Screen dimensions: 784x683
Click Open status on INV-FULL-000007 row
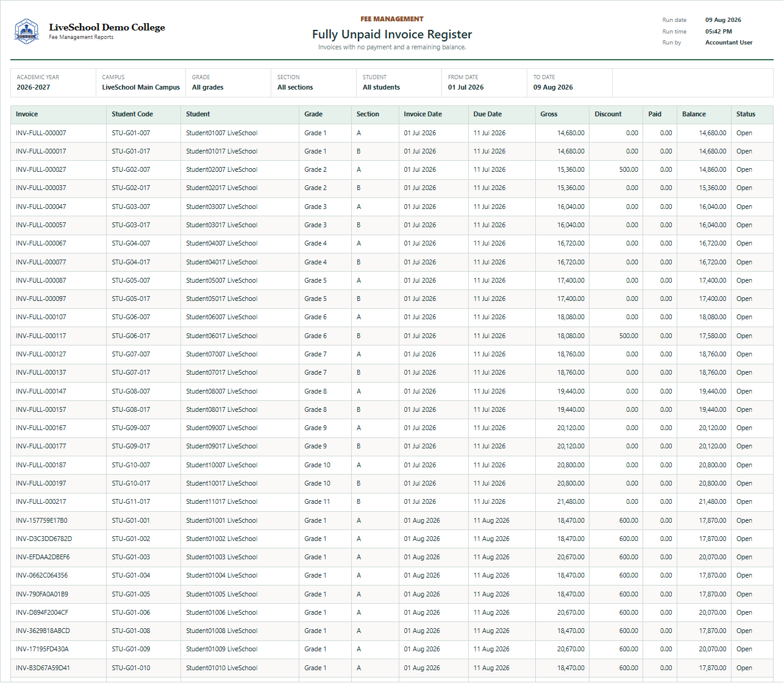click(744, 133)
